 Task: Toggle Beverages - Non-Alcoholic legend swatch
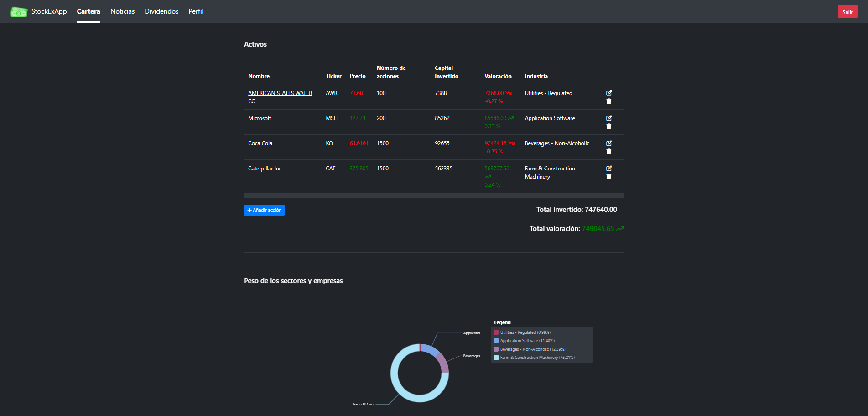(x=496, y=349)
